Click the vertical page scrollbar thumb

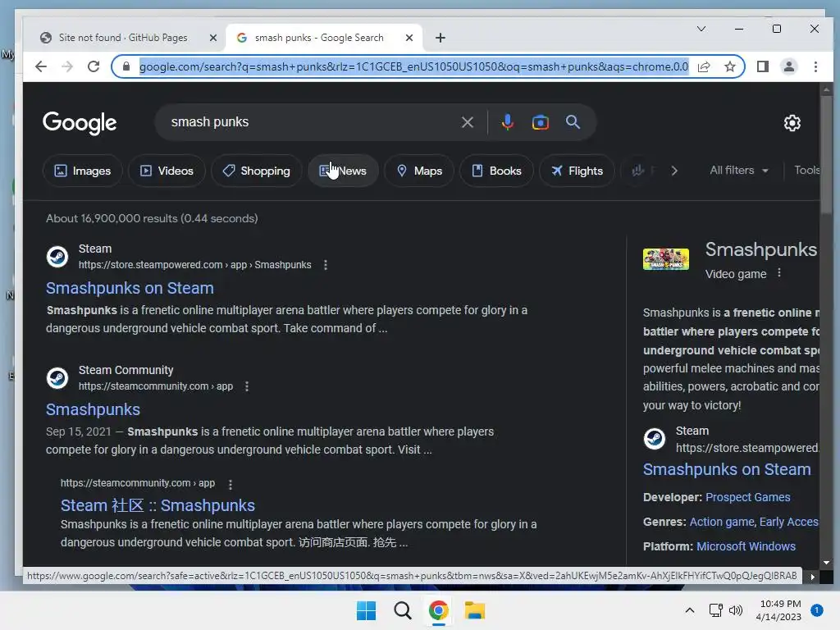coord(826,155)
